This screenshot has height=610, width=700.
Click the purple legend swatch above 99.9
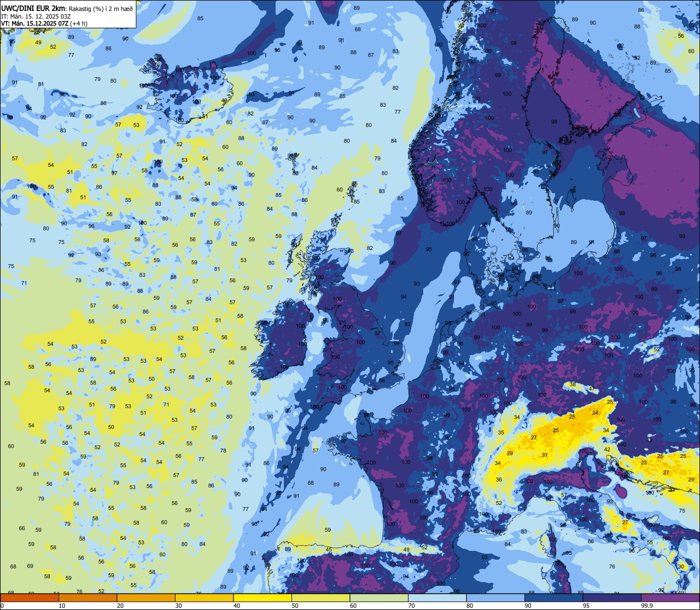670,597
